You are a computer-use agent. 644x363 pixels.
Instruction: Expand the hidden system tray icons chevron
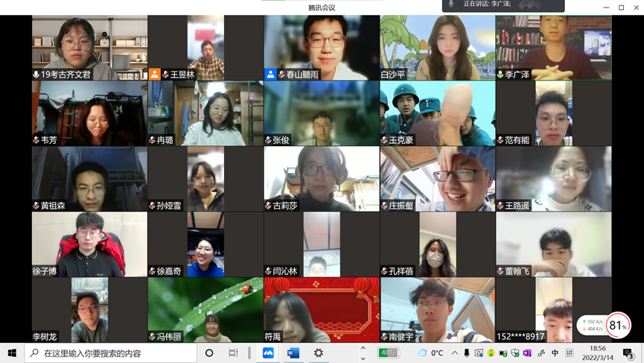pyautogui.click(x=454, y=353)
